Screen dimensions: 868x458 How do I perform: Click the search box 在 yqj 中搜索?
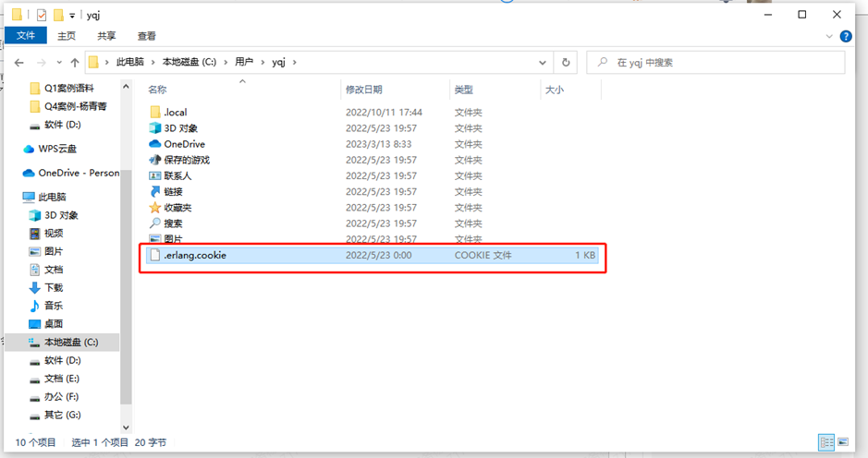(x=715, y=63)
